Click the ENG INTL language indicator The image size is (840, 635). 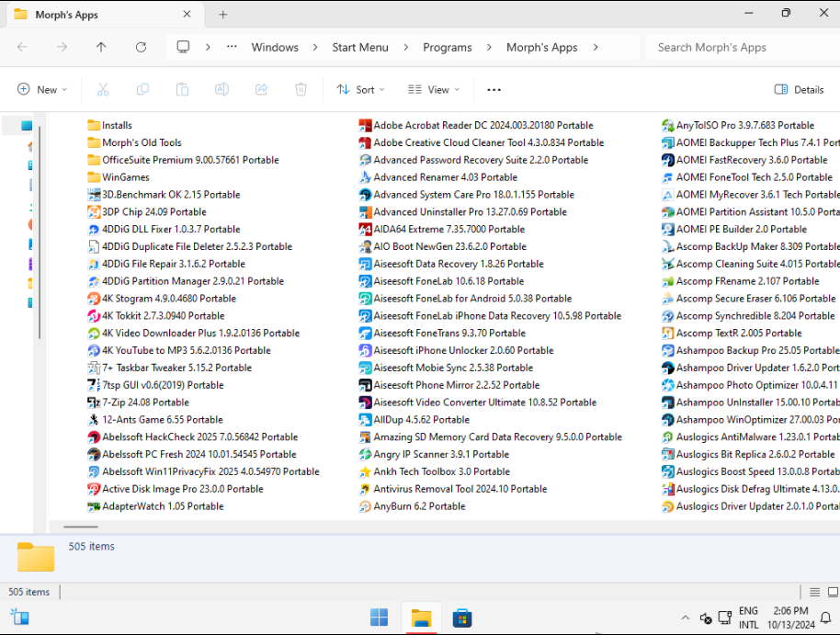point(748,618)
